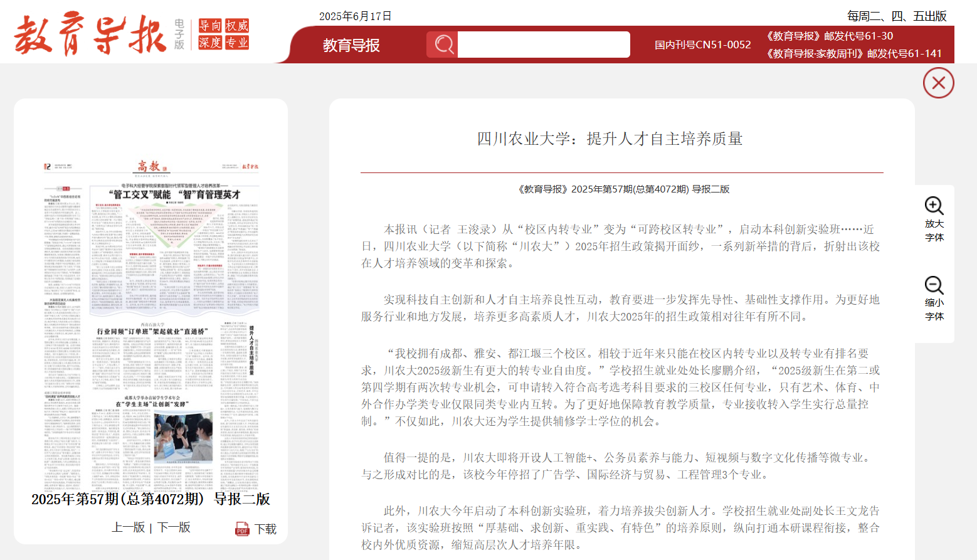Click the 缩小字体 label
Viewport: 977px width, 560px height.
pos(934,309)
